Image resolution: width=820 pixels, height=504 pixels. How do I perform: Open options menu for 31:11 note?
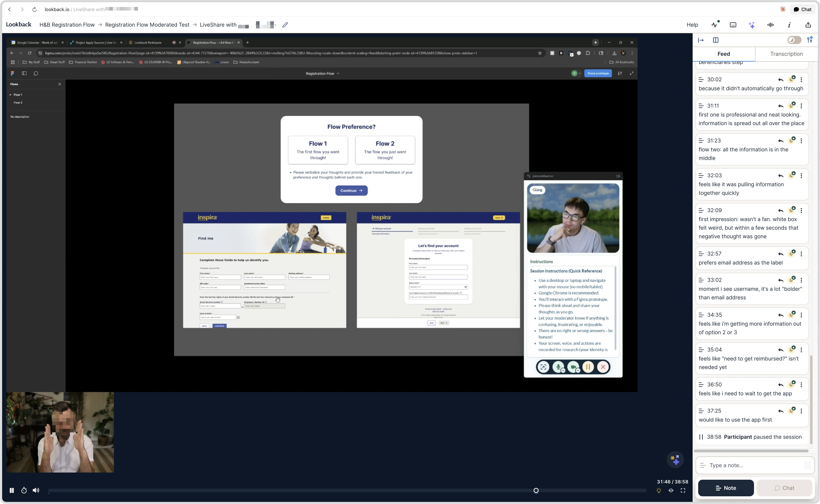click(x=801, y=106)
